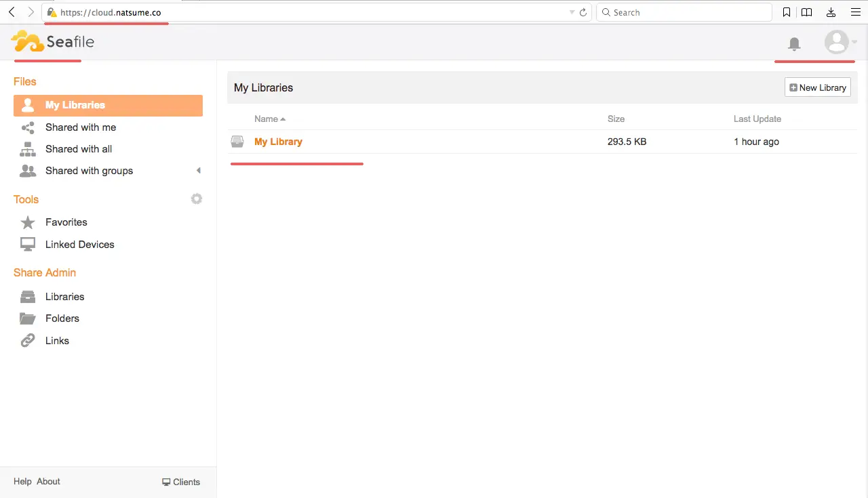Click the Shared with me share icon

(x=28, y=127)
